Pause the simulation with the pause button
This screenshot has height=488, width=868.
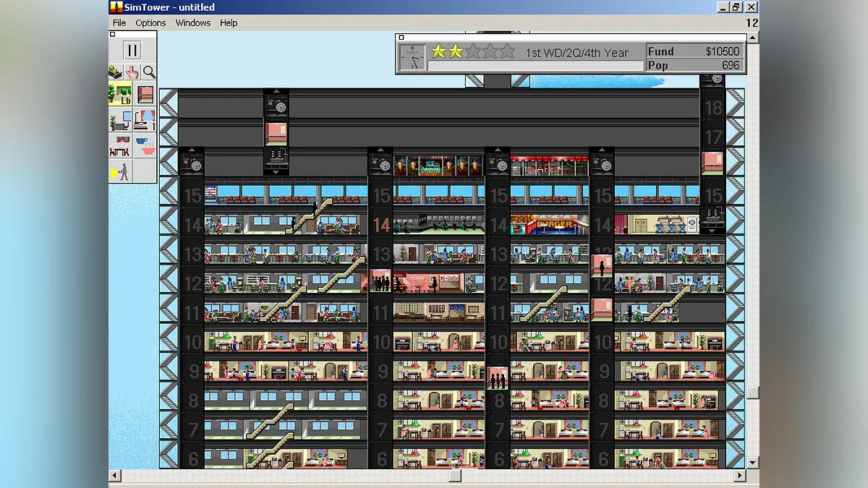pos(132,50)
